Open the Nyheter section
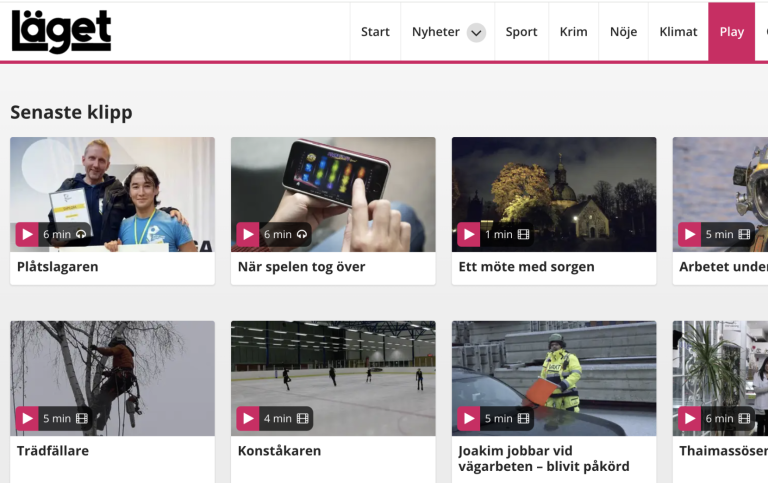This screenshot has height=483, width=768. 435,32
